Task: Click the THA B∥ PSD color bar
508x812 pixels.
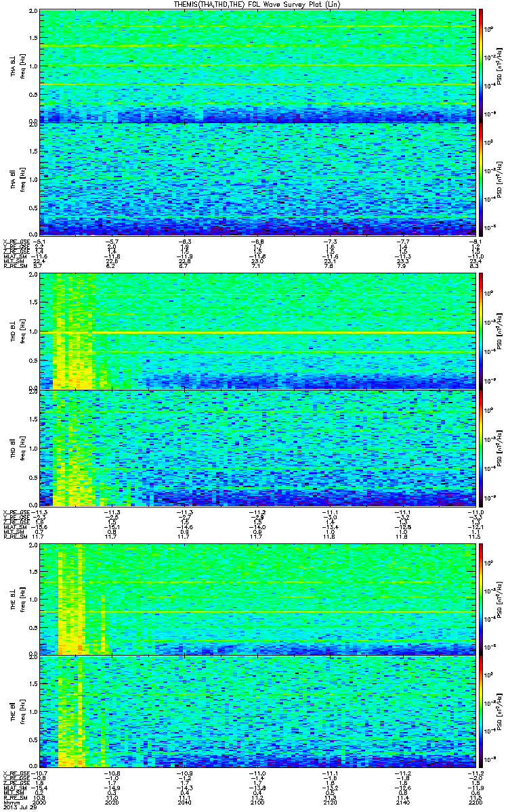Action: [x=480, y=180]
